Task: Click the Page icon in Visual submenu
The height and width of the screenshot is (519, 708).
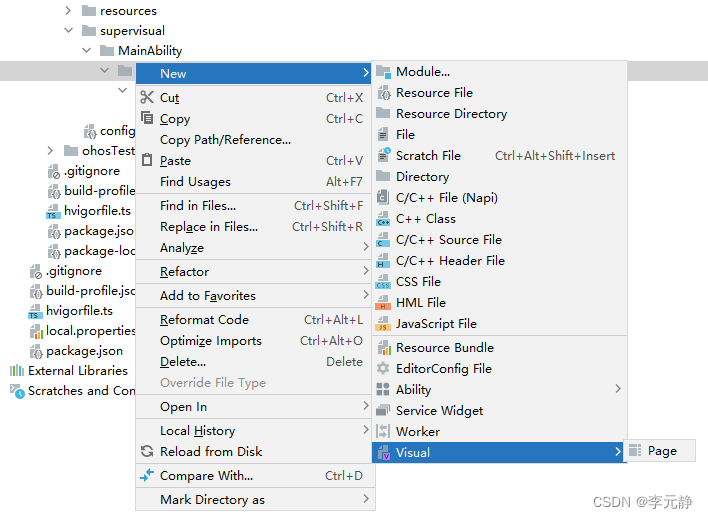Action: (x=635, y=450)
